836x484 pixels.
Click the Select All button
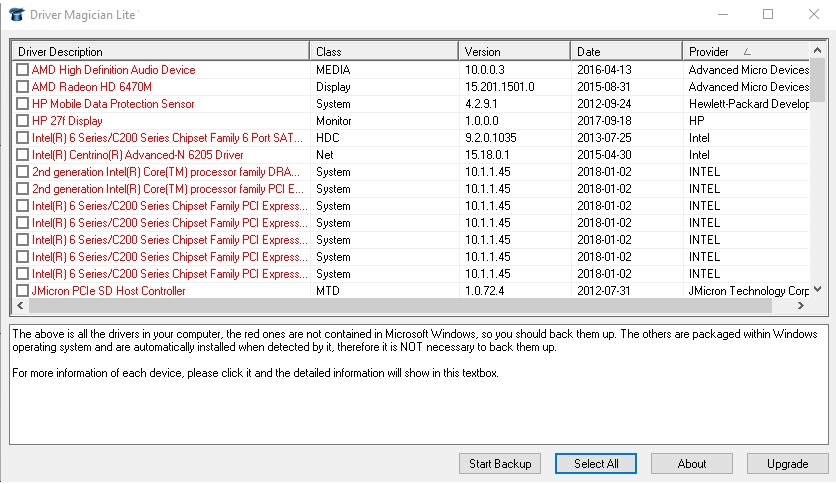tap(596, 464)
